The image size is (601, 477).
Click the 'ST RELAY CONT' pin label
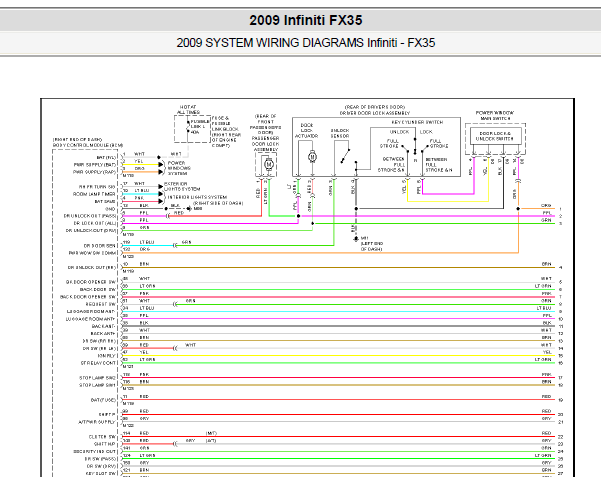tap(98, 363)
